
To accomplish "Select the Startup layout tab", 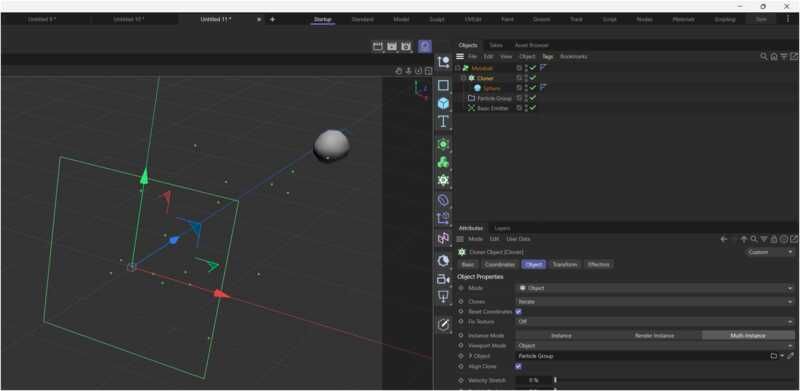I will click(x=322, y=19).
